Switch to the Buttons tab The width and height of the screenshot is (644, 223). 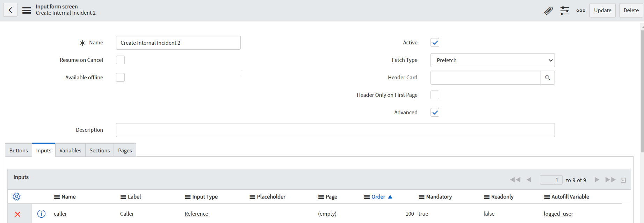(x=19, y=150)
